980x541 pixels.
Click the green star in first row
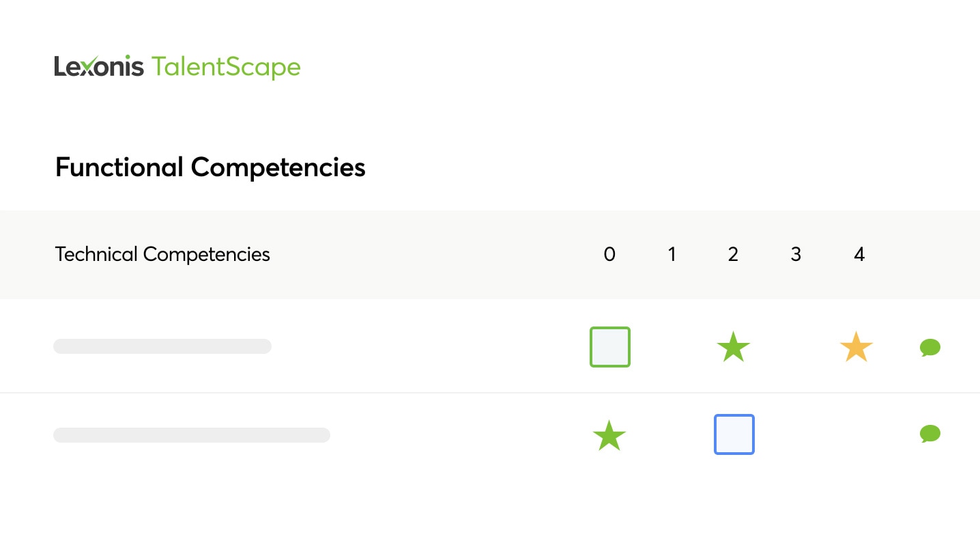click(733, 347)
